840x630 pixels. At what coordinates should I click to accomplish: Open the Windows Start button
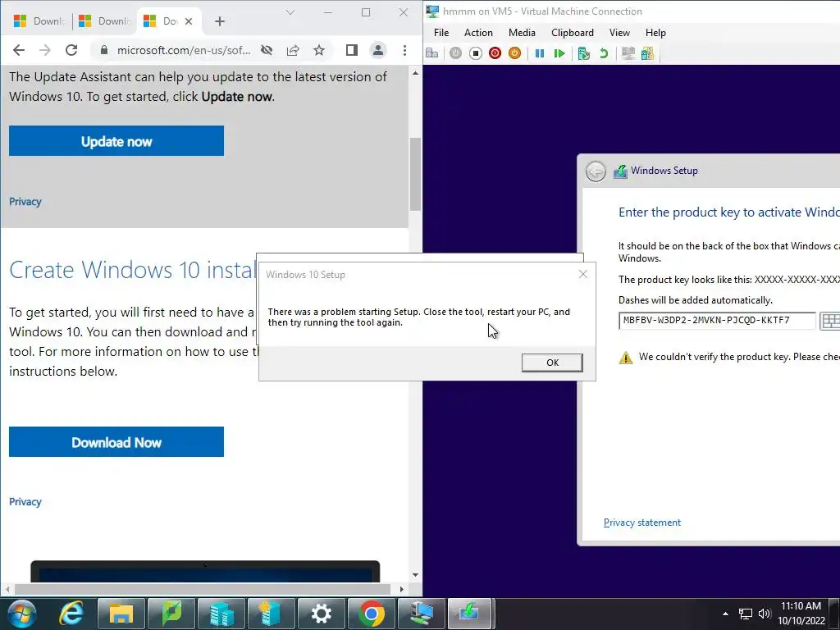(21, 614)
